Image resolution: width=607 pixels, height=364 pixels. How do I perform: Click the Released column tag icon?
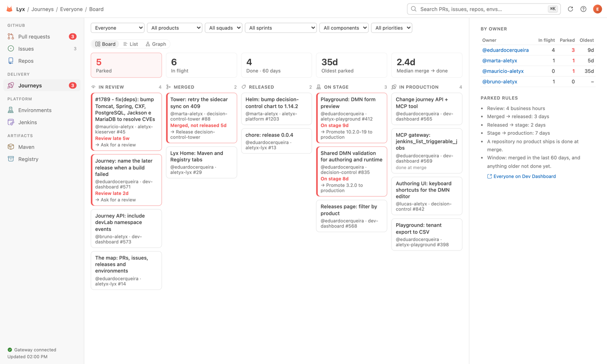(244, 87)
